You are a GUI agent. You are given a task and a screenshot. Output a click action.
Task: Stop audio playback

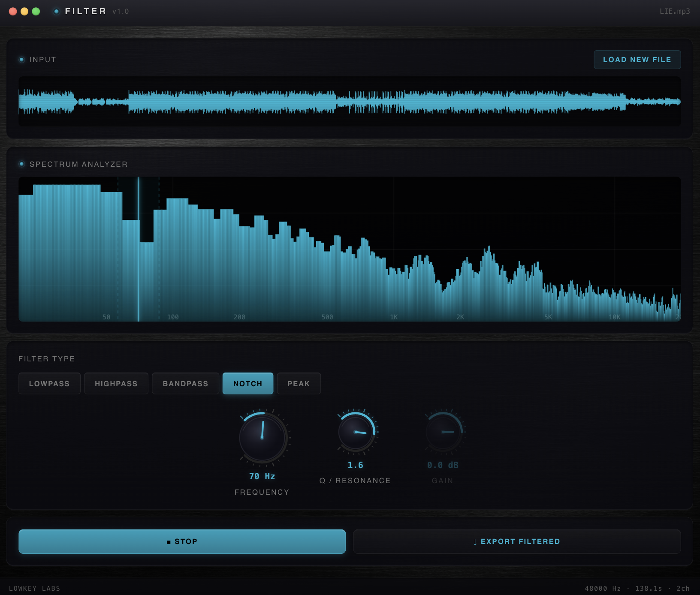click(x=182, y=541)
